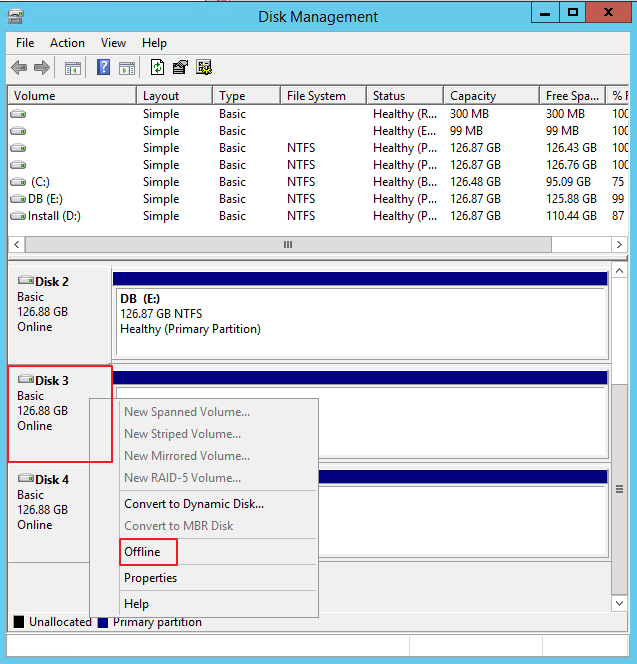637x664 pixels.
Task: Click the blue Primary partition legend swatch
Action: point(103,622)
